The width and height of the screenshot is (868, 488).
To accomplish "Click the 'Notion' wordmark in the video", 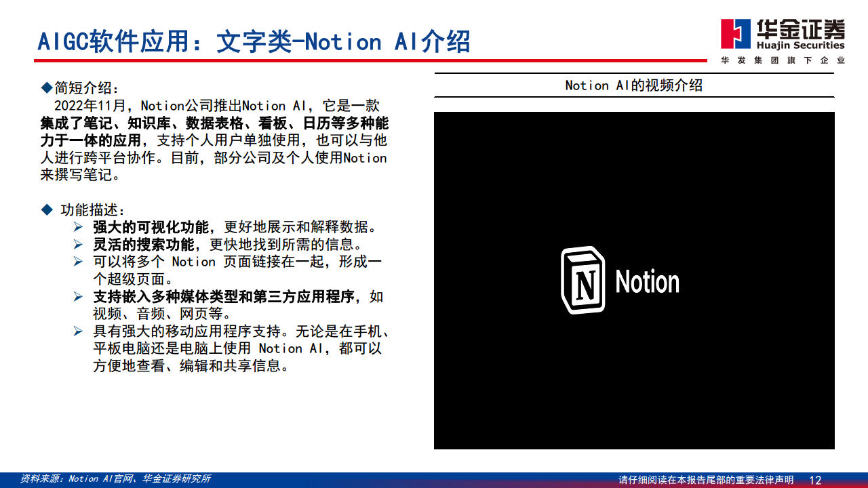I will tap(647, 282).
